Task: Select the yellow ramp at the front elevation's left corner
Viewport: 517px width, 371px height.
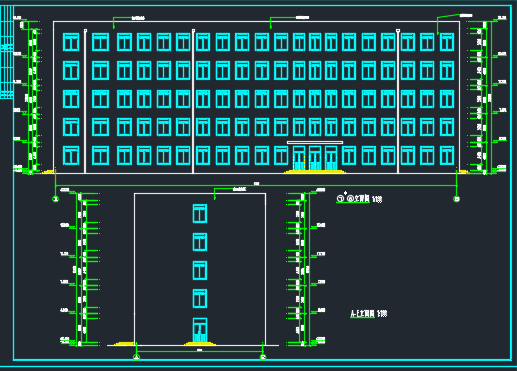Action: pyautogui.click(x=48, y=172)
